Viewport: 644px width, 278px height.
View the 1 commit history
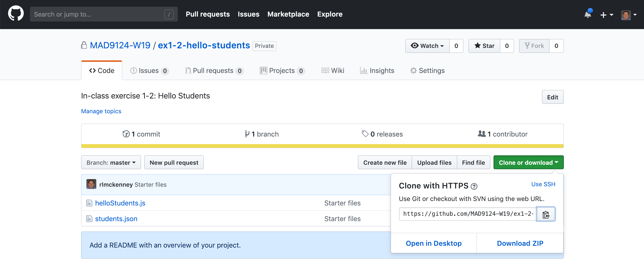pos(141,134)
